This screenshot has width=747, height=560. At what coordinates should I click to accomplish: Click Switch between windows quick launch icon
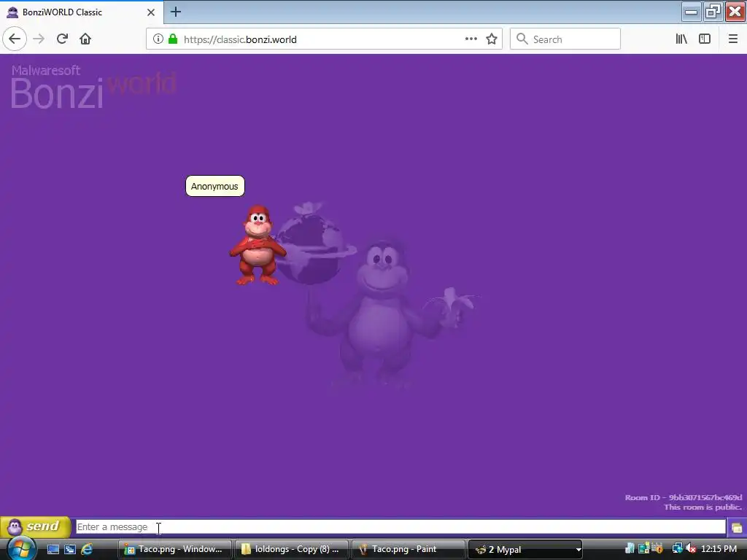70,549
